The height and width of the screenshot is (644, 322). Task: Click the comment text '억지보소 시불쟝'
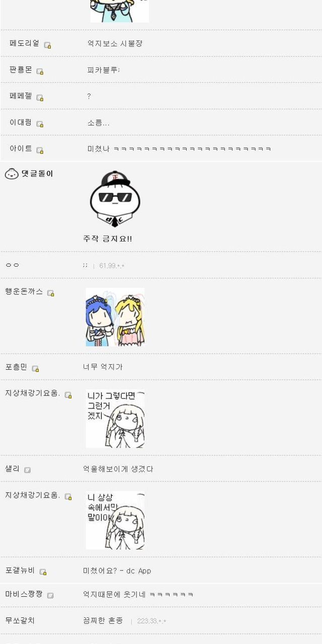(x=115, y=43)
